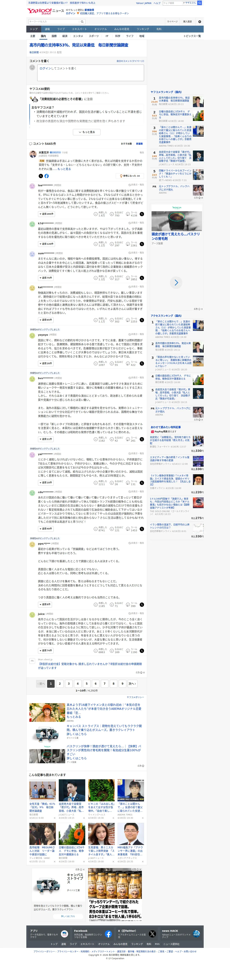Share k7d's comment via the X icon
The image size is (230, 980).
(142, 244)
